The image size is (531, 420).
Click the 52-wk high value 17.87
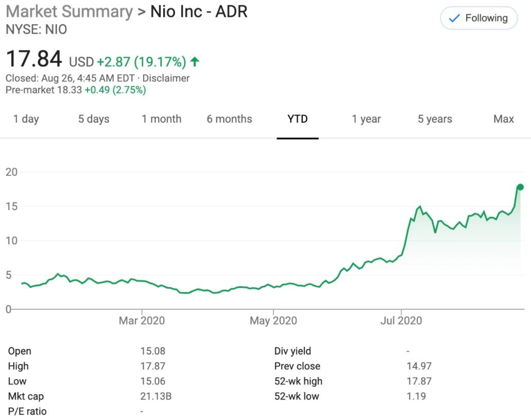click(418, 381)
